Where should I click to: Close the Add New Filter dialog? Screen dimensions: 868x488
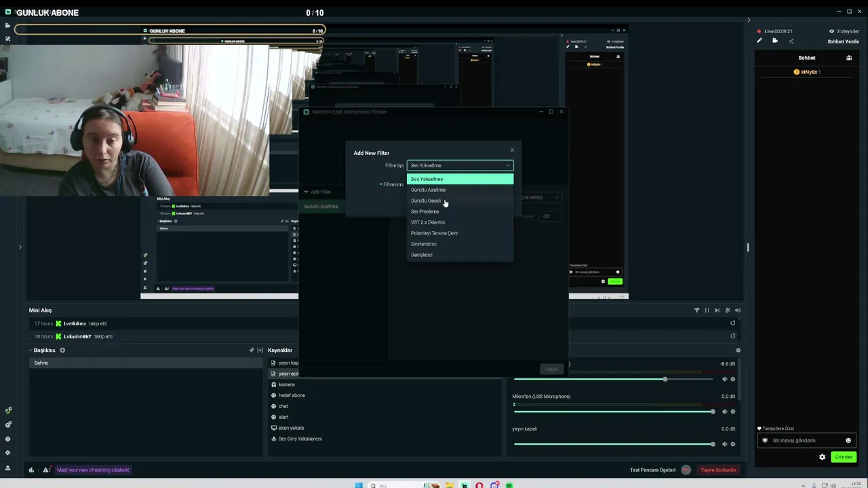point(512,150)
